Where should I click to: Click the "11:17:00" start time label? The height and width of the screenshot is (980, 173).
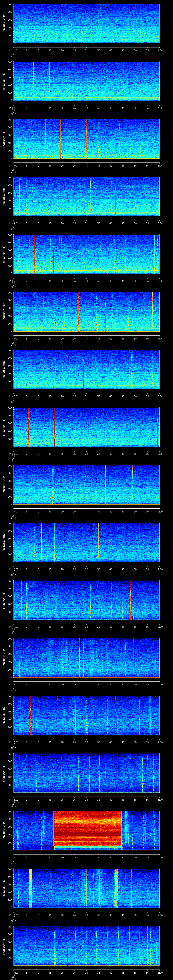point(13,972)
